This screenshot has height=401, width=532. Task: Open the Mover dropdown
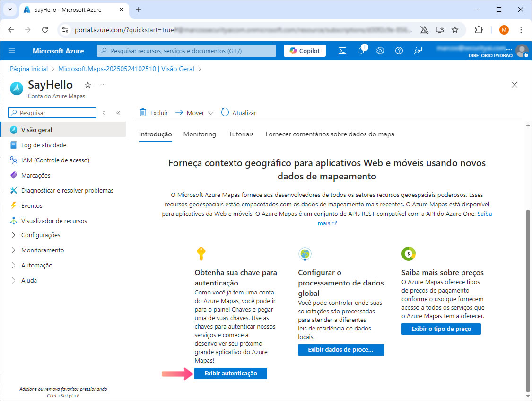pos(194,113)
